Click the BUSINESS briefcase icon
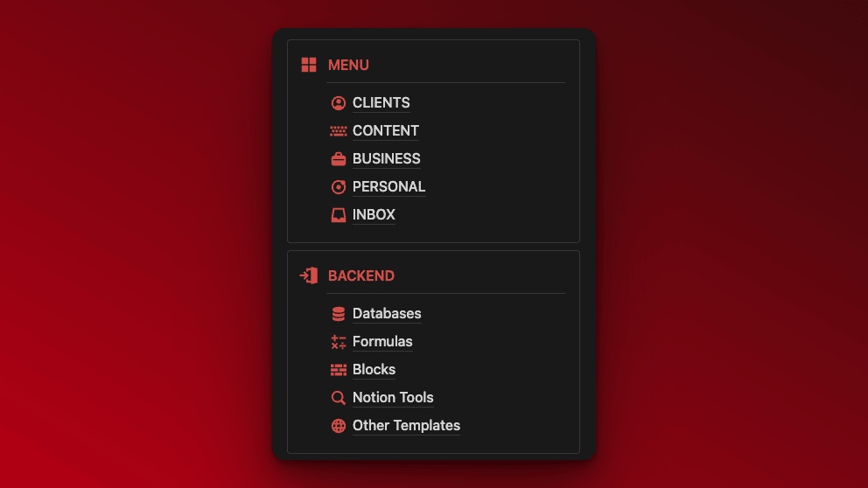The height and width of the screenshot is (488, 868). coord(339,159)
